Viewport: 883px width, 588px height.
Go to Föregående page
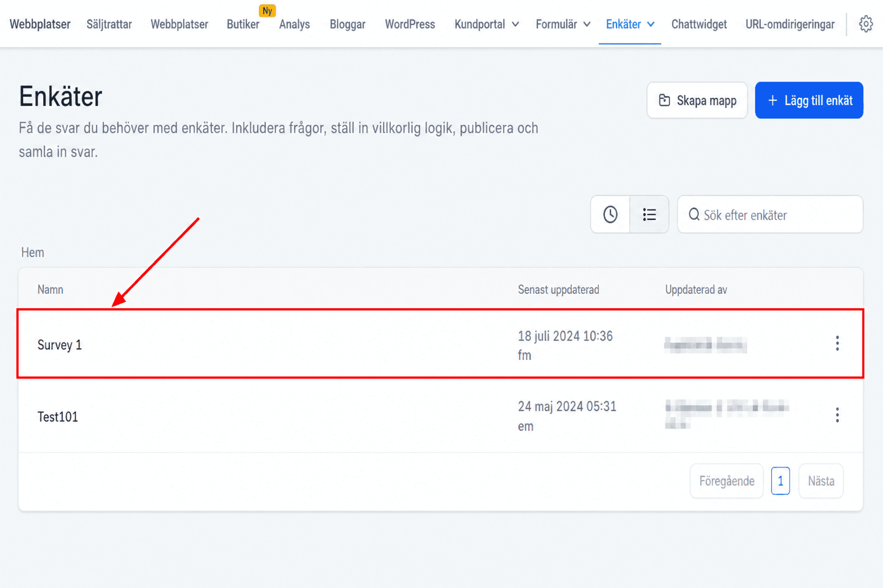tap(726, 481)
